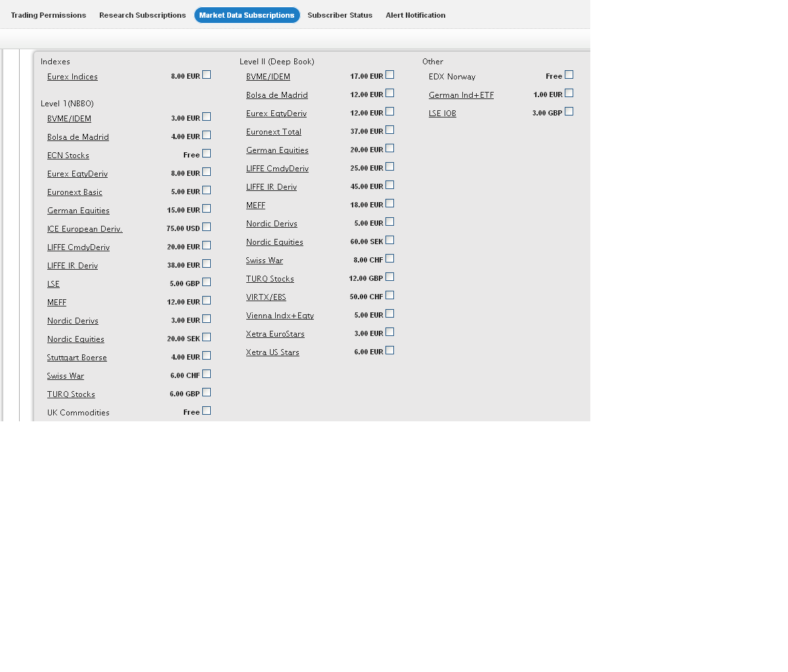Open the Eurex Indices link
The height and width of the screenshot is (672, 788).
point(72,77)
